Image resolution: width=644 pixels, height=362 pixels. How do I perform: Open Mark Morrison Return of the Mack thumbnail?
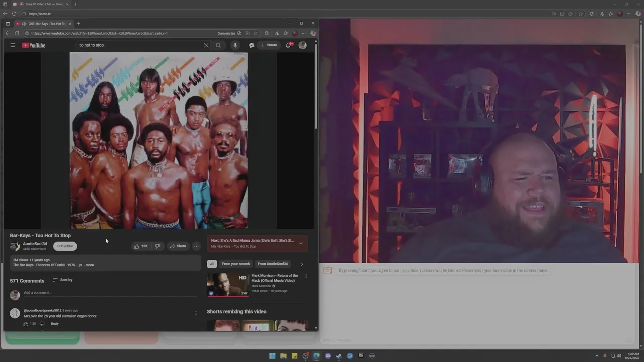click(x=227, y=285)
